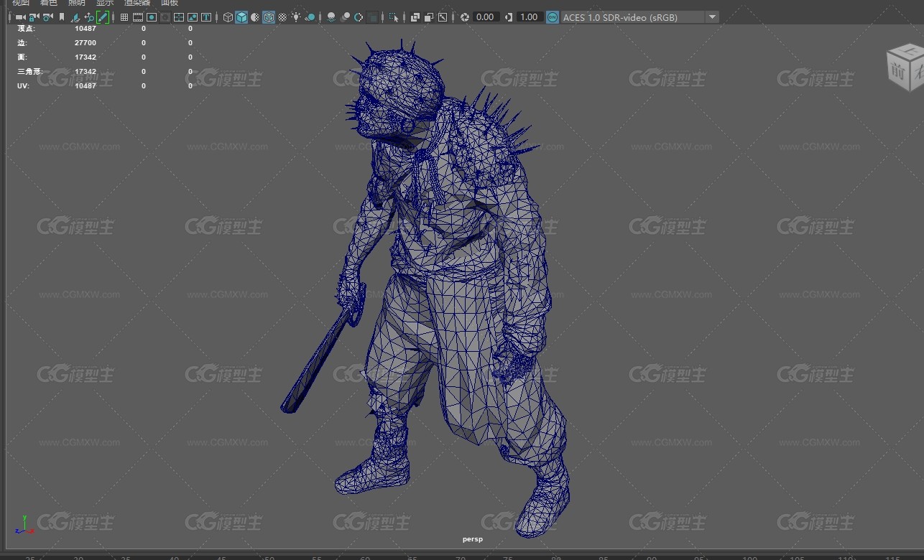The width and height of the screenshot is (924, 560).
Task: Toggle X-Ray Active Components icon
Action: coord(430,17)
